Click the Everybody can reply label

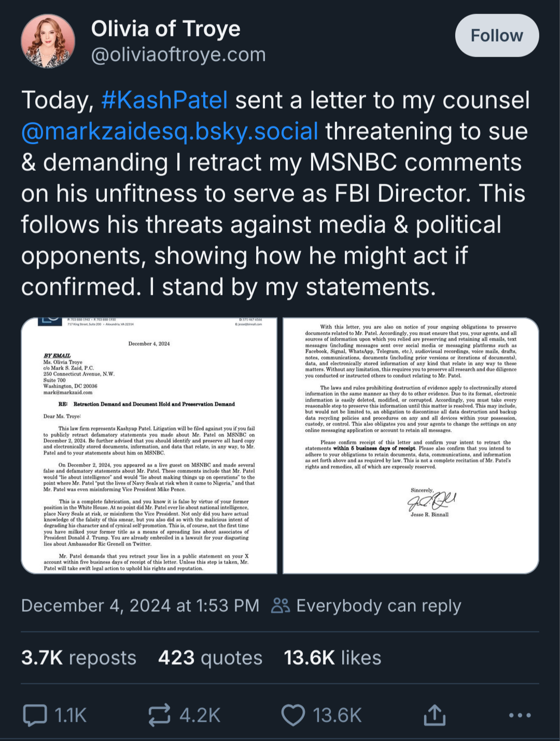[379, 606]
